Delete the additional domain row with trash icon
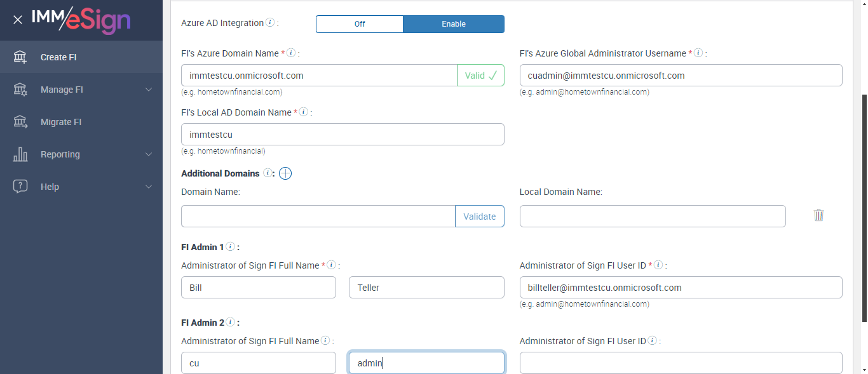 pyautogui.click(x=818, y=215)
